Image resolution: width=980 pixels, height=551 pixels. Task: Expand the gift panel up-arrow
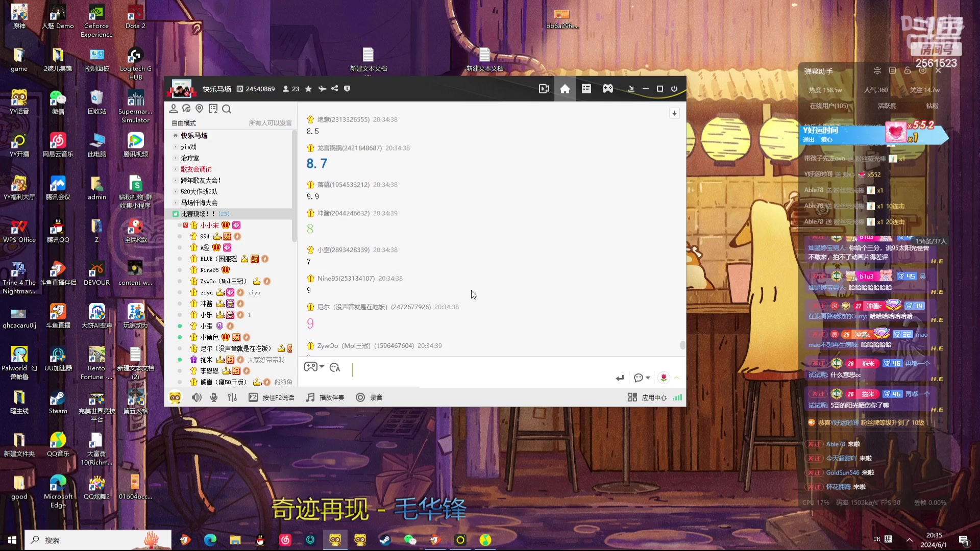click(x=677, y=378)
